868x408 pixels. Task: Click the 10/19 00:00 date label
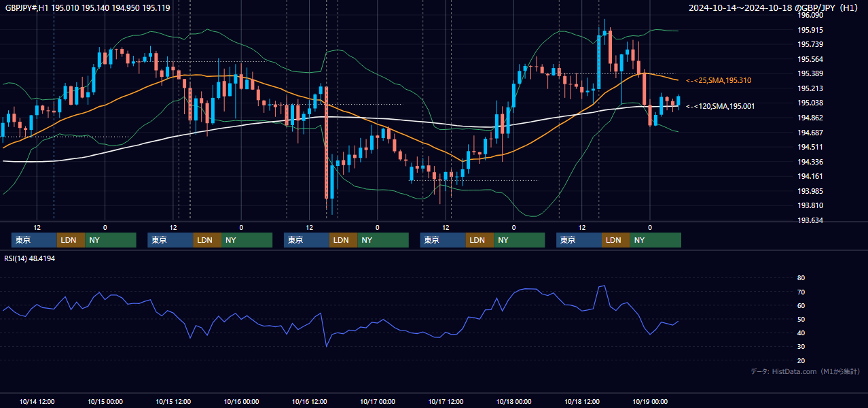tap(650, 401)
